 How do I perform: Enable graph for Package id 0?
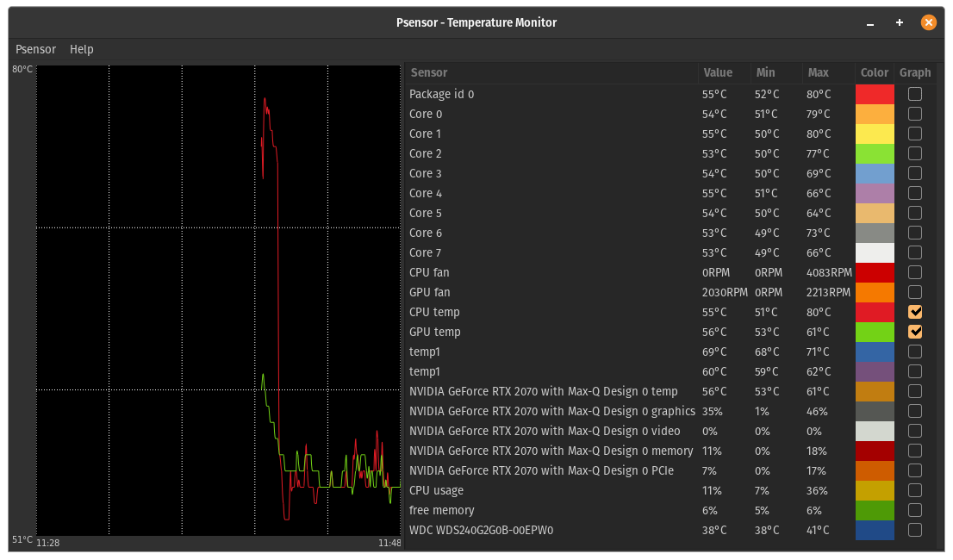pos(915,94)
